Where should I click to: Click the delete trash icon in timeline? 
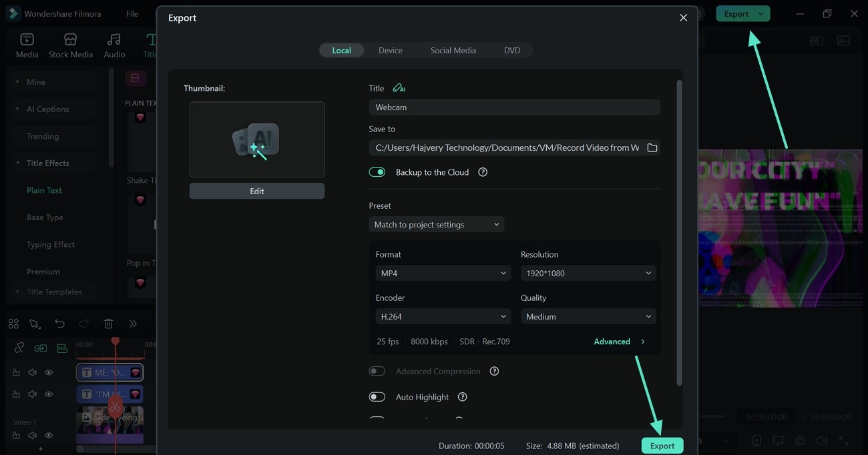coord(108,324)
